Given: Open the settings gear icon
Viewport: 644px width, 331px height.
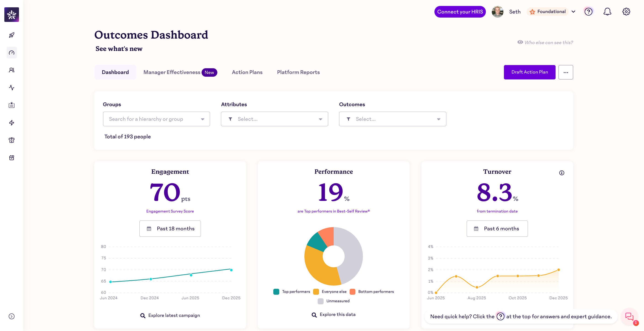Looking at the screenshot, I should pos(626,12).
